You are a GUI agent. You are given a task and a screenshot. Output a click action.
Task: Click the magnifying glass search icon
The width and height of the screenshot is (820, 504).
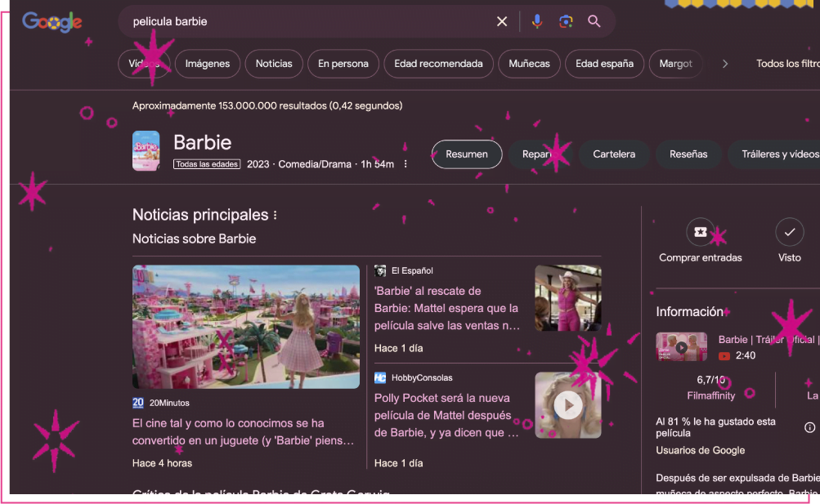point(594,21)
